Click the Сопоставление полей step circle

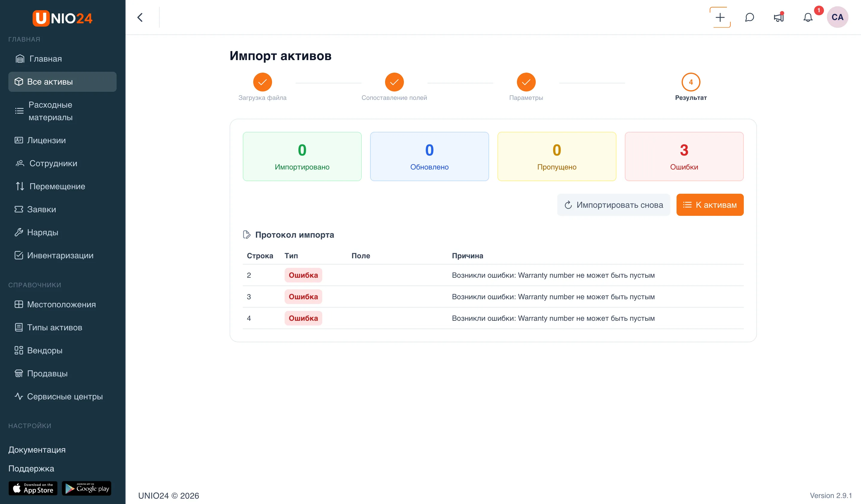click(x=394, y=82)
